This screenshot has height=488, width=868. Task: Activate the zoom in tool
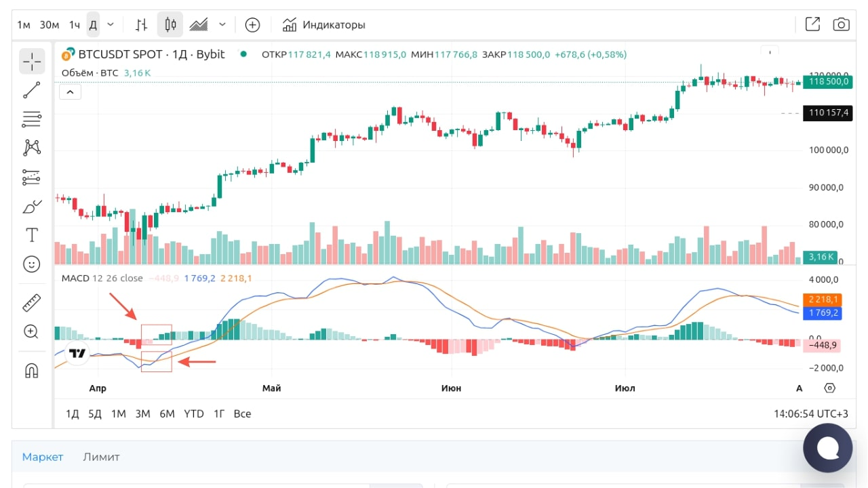click(x=32, y=331)
